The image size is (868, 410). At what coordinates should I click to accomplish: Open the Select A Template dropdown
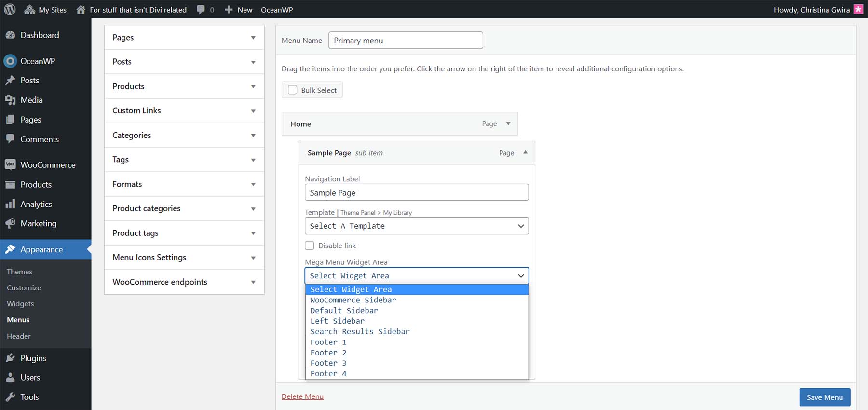[417, 226]
